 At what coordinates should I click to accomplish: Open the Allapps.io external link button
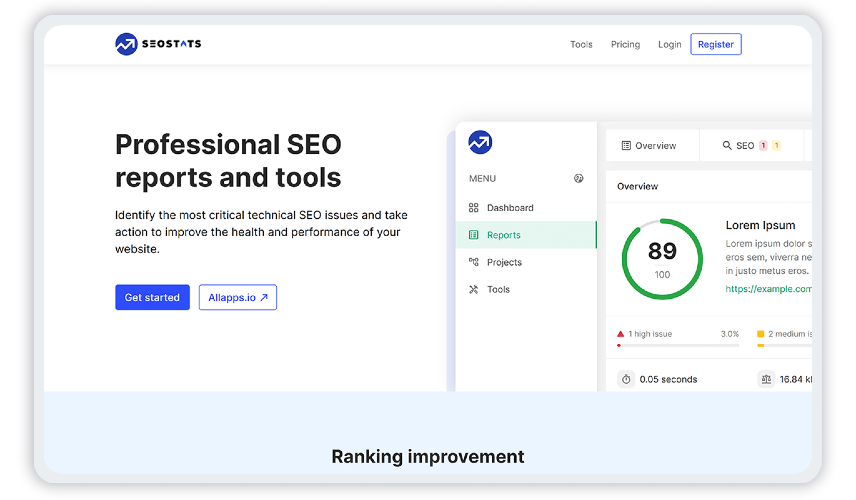point(237,297)
